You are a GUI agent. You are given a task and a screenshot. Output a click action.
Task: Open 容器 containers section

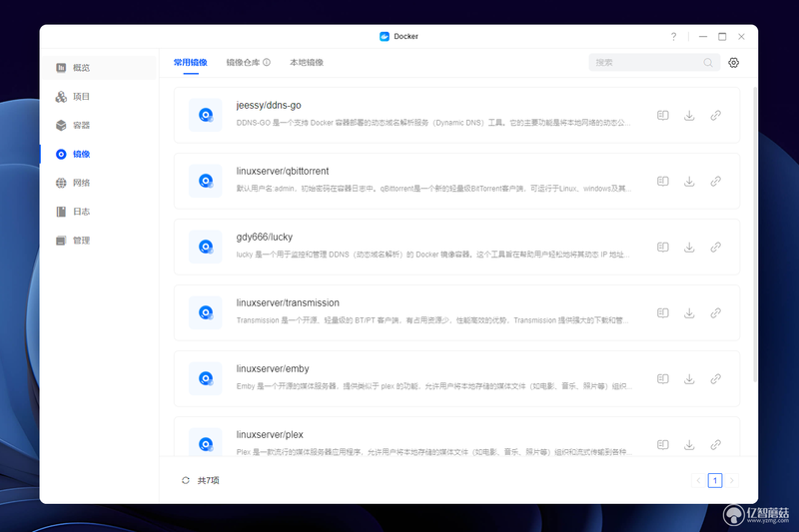98,125
